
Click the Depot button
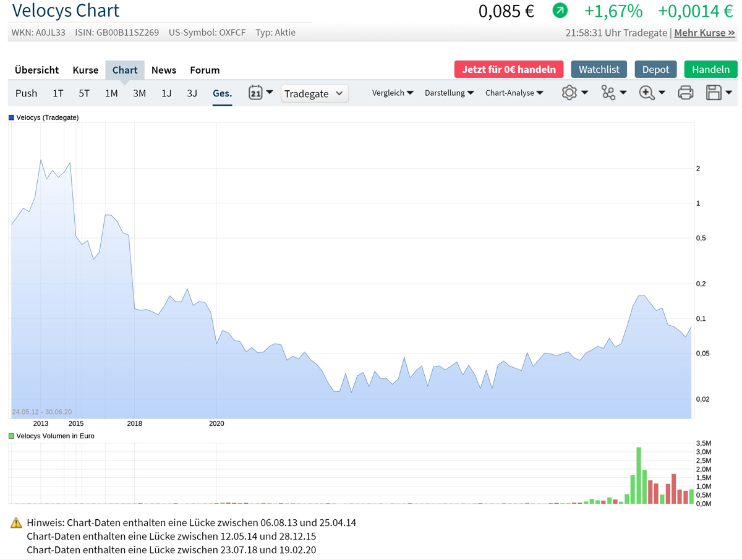(x=655, y=69)
